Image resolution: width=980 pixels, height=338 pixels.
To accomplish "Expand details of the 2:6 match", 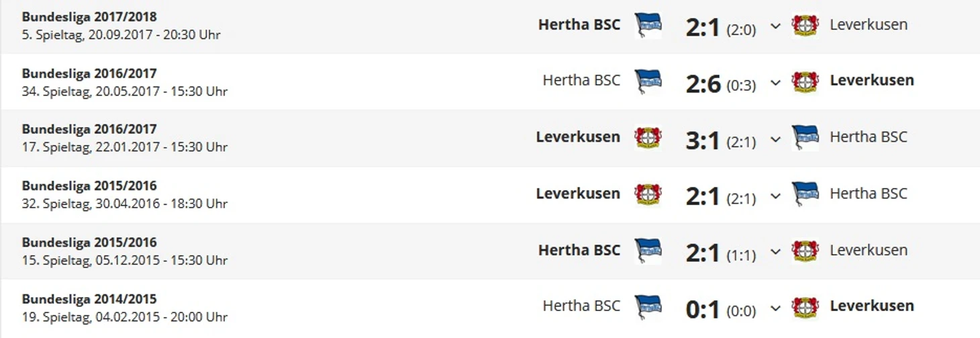I will point(775,83).
